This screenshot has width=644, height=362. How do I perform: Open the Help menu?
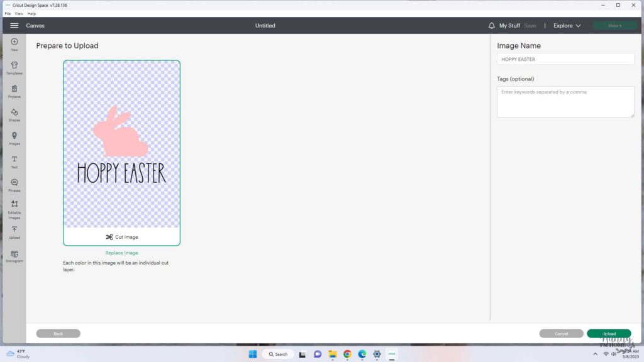click(x=31, y=14)
